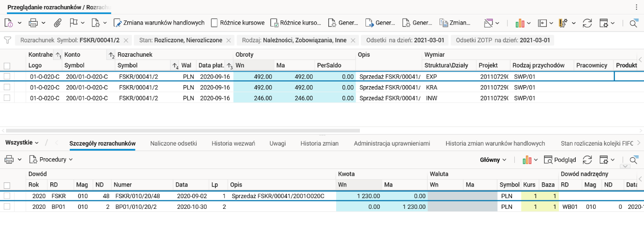The image size is (644, 227).
Task: Collapse the details panel chevron below its magnifier
Action: click(625, 167)
